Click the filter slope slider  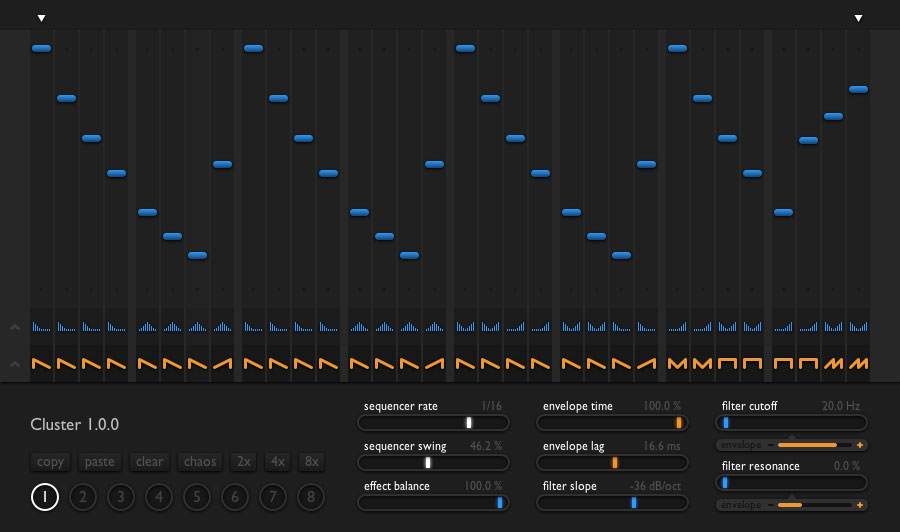[612, 503]
